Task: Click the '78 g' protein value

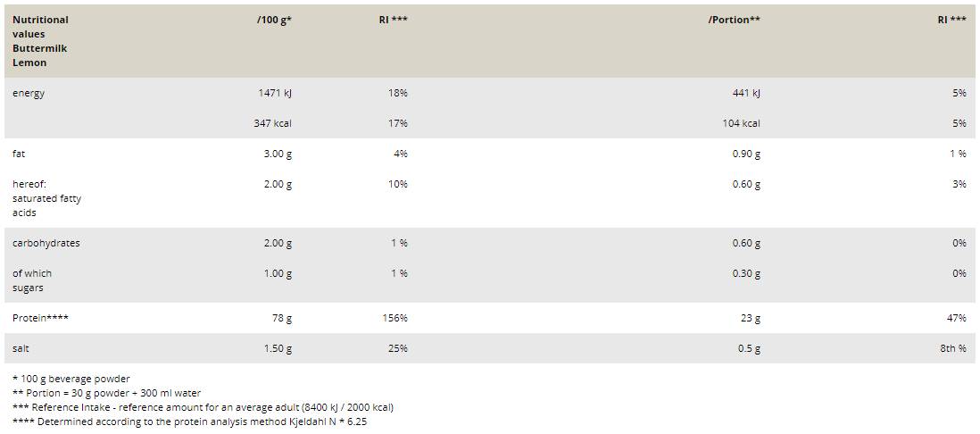Action: 282,318
